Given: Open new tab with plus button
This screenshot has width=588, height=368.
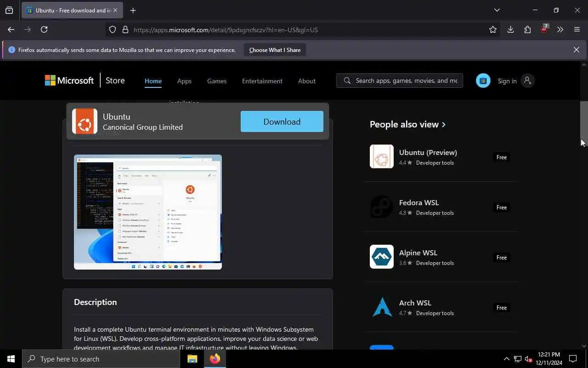Looking at the screenshot, I should click(133, 10).
